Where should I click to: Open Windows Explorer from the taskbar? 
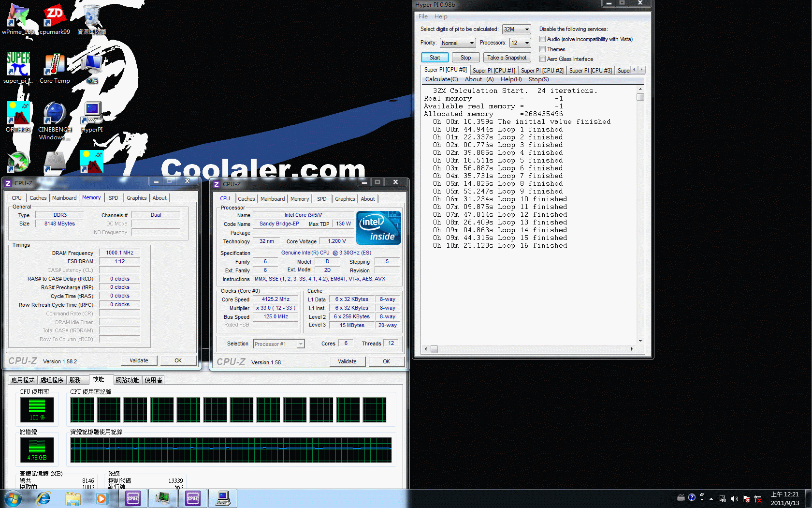coord(73,498)
